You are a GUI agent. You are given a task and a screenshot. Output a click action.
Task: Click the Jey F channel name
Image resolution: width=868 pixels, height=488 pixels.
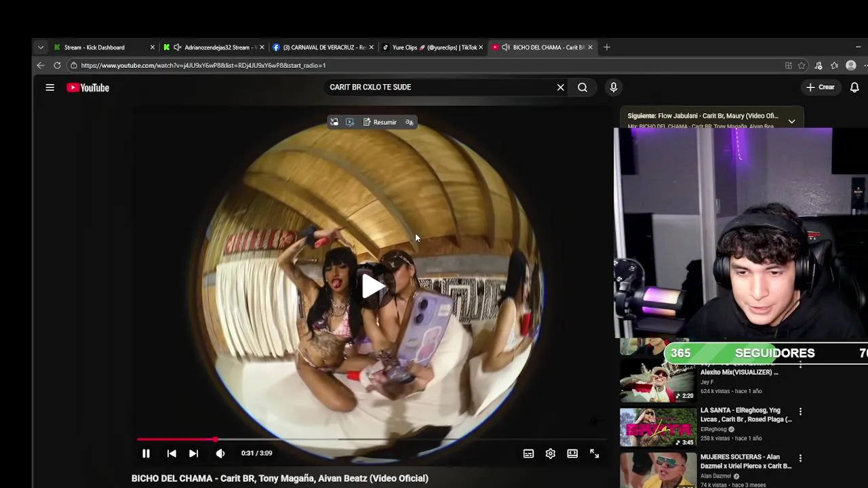[x=707, y=382]
